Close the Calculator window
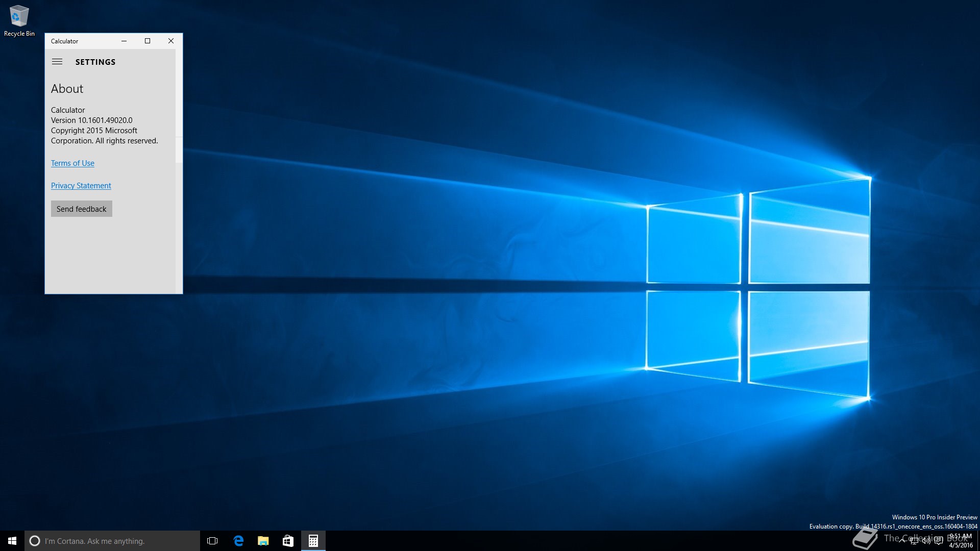The height and width of the screenshot is (551, 980). 171,41
